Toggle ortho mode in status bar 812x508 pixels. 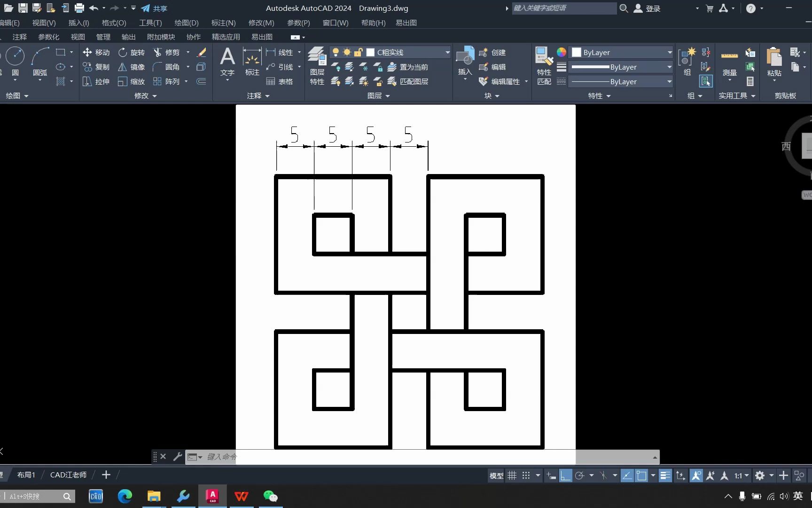(565, 476)
